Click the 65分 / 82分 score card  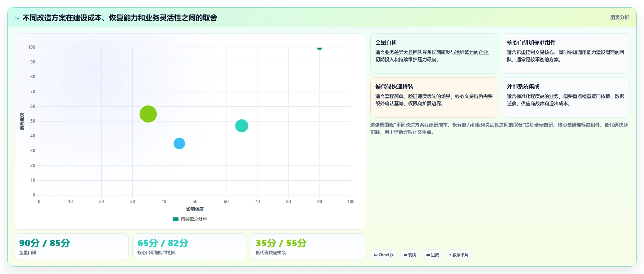coord(190,247)
